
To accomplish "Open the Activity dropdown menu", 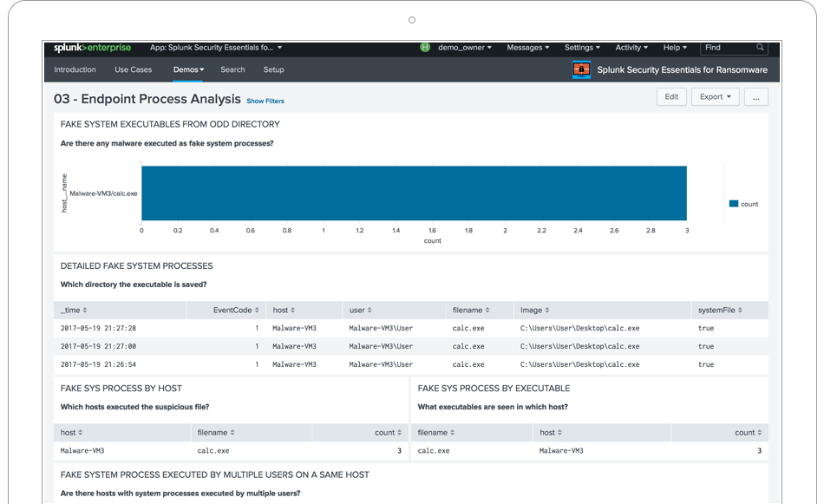I will point(632,48).
